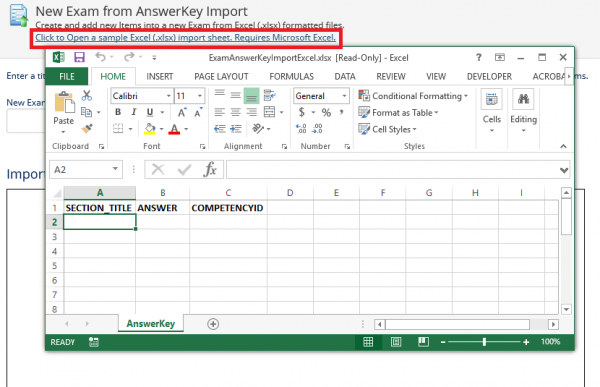Click the Paste clipboard icon
This screenshot has height=387, width=600.
(x=64, y=103)
